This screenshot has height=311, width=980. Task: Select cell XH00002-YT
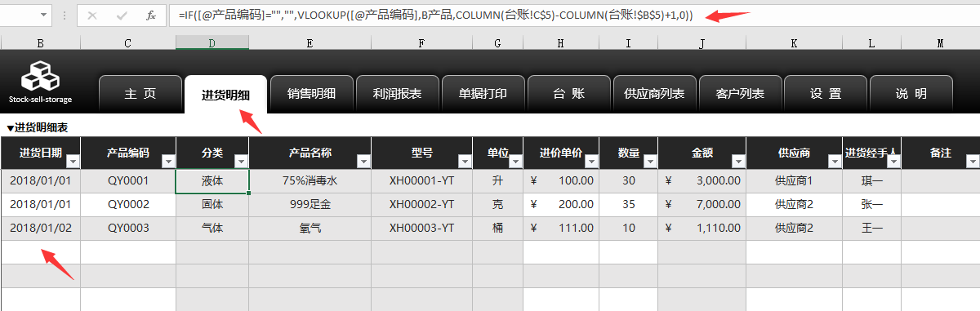coord(421,204)
